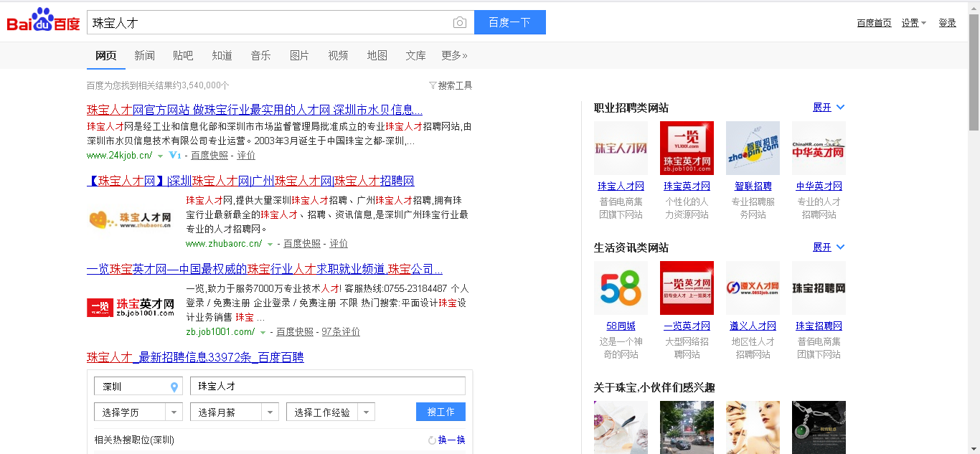Click the 搜工作 button
The image size is (980, 454).
tap(440, 412)
